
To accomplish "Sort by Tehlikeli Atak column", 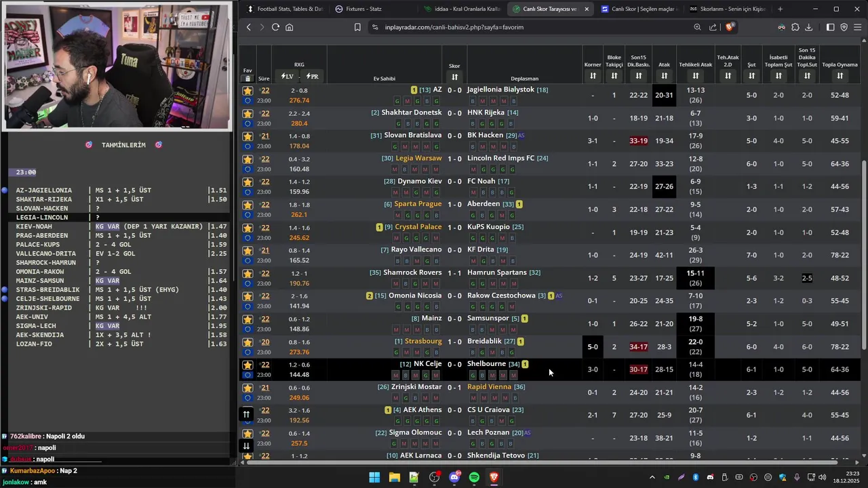I will (x=696, y=76).
